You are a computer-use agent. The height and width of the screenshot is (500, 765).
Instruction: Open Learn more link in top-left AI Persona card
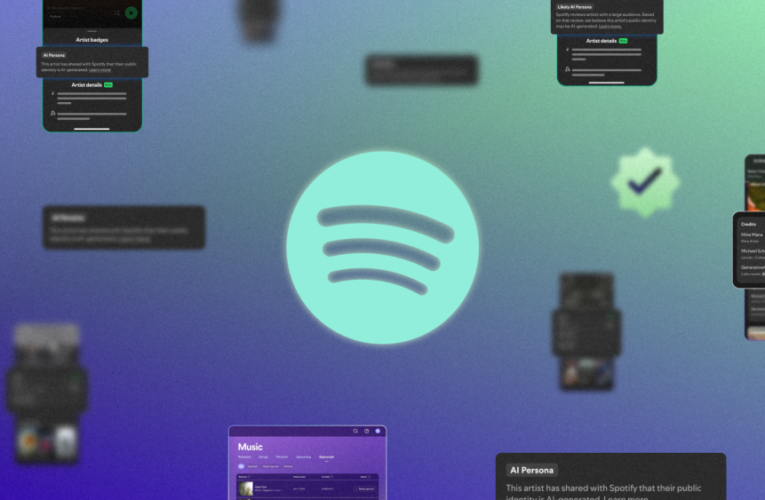click(x=100, y=70)
